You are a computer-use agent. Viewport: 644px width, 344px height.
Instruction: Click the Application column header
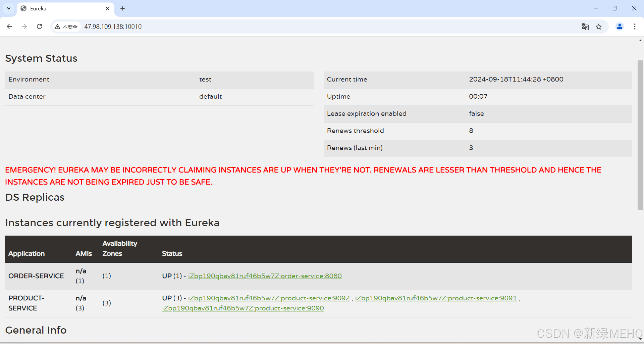coord(26,253)
